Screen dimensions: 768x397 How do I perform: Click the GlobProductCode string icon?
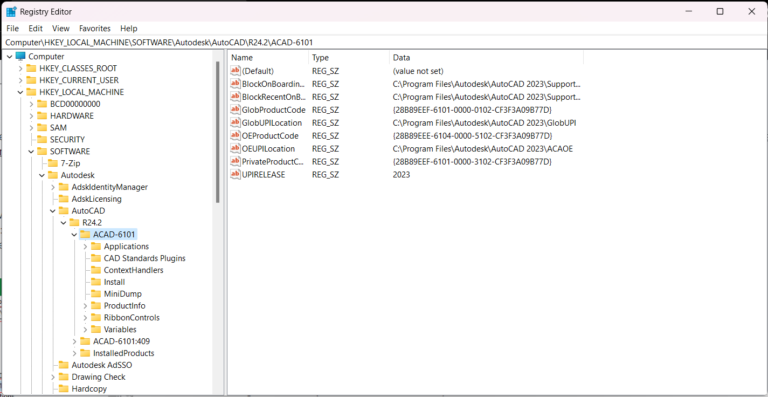pos(236,110)
